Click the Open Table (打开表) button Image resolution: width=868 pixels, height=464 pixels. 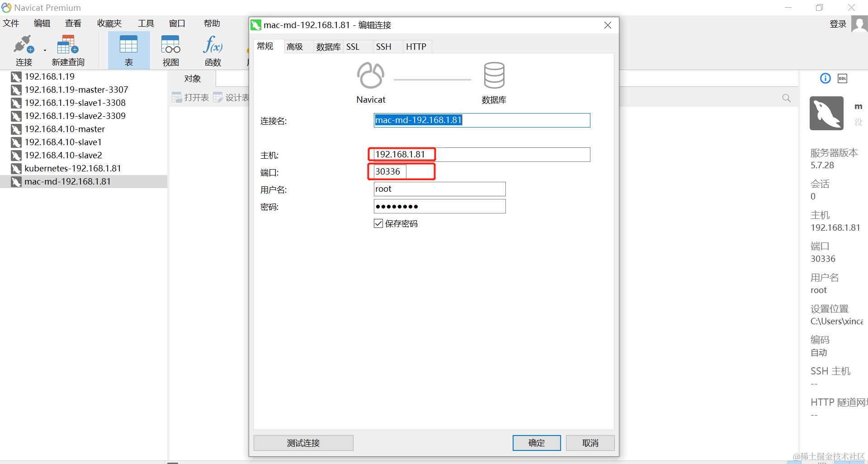(x=190, y=97)
